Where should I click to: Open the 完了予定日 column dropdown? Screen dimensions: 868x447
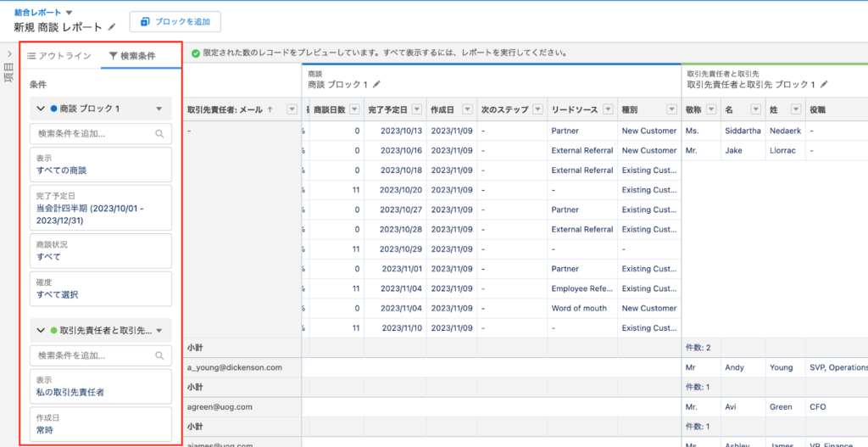point(416,109)
